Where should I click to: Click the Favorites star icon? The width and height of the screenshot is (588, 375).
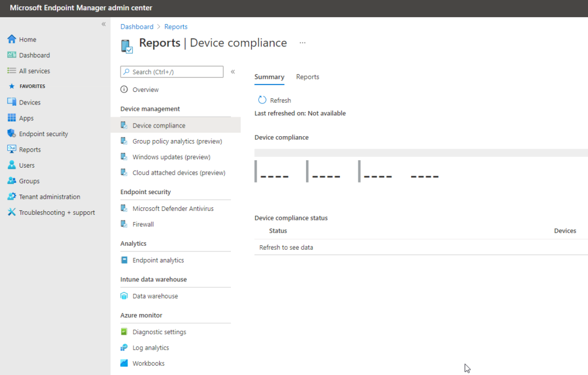[x=11, y=86]
